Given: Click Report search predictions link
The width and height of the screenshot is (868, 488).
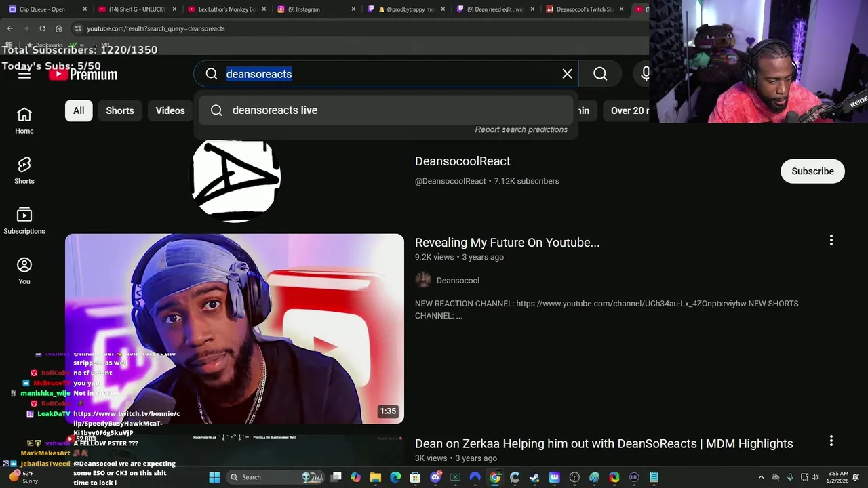Looking at the screenshot, I should click(521, 129).
